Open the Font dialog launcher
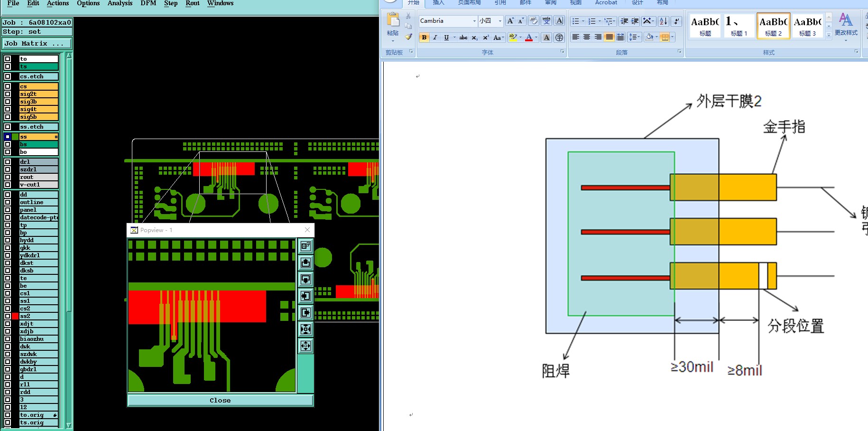The height and width of the screenshot is (431, 868). pos(563,52)
